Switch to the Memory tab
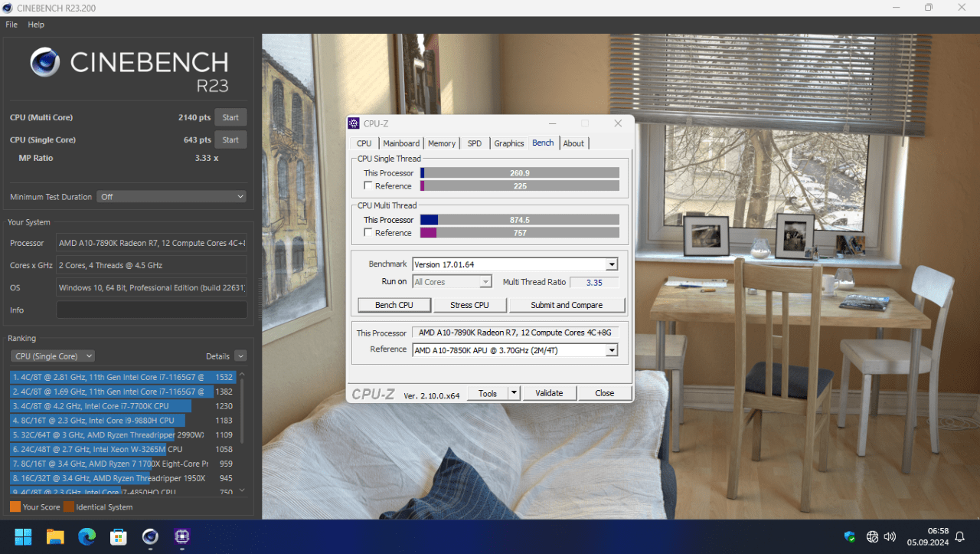This screenshot has width=980, height=554. pyautogui.click(x=442, y=143)
